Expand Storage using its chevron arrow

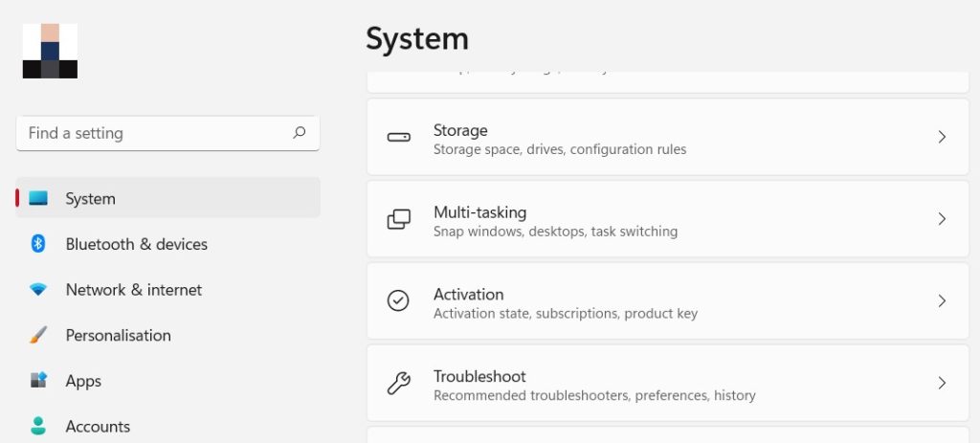coord(942,137)
